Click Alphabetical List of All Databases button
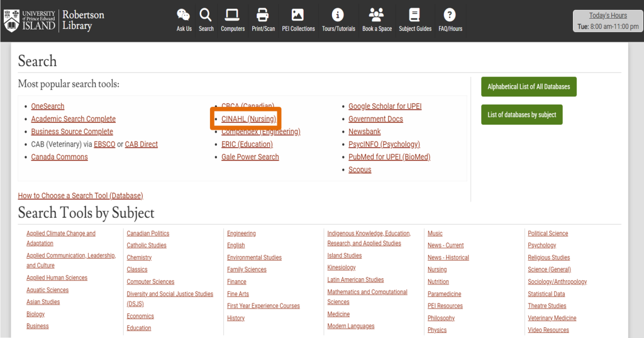The width and height of the screenshot is (644, 338). [x=528, y=87]
